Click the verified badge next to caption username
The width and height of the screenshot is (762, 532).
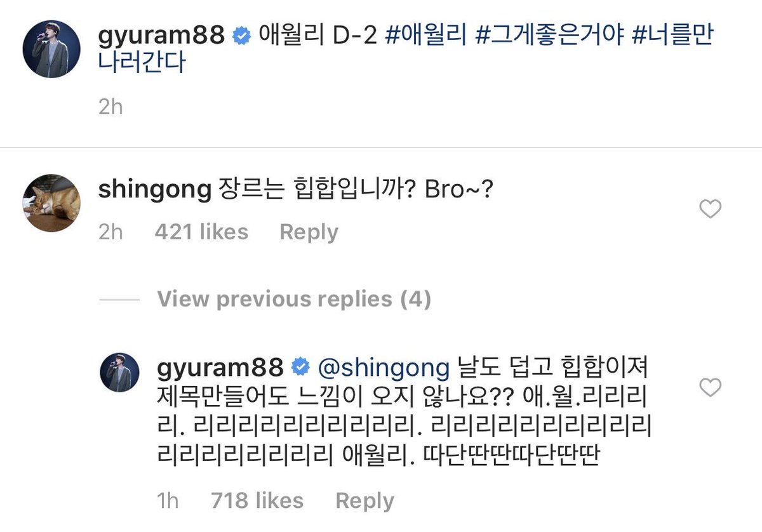click(241, 37)
